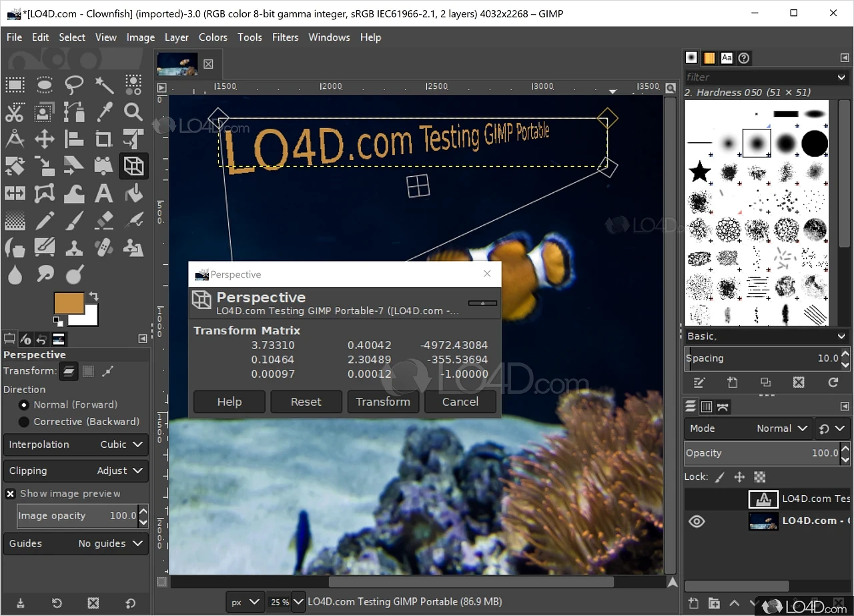Select the Ellipse Select tool
Screen dimensions: 854x616
click(x=45, y=84)
